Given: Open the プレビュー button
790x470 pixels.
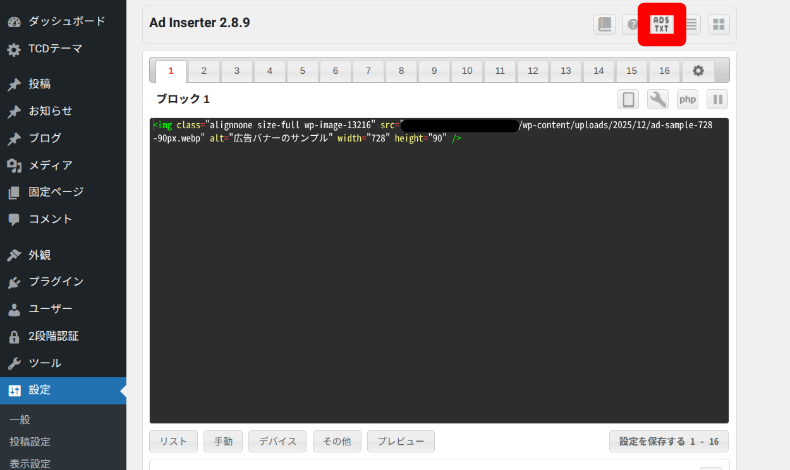Looking at the screenshot, I should click(x=401, y=441).
